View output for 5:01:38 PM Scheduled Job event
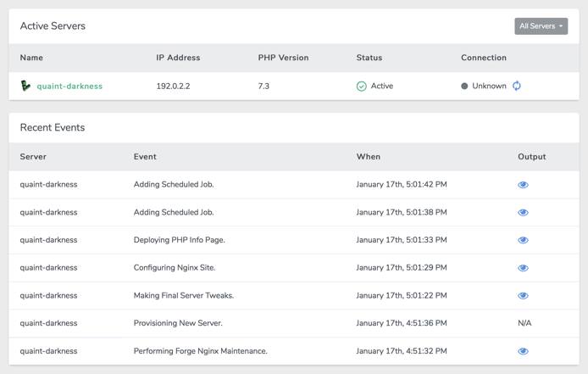588x374 pixels. (x=523, y=212)
